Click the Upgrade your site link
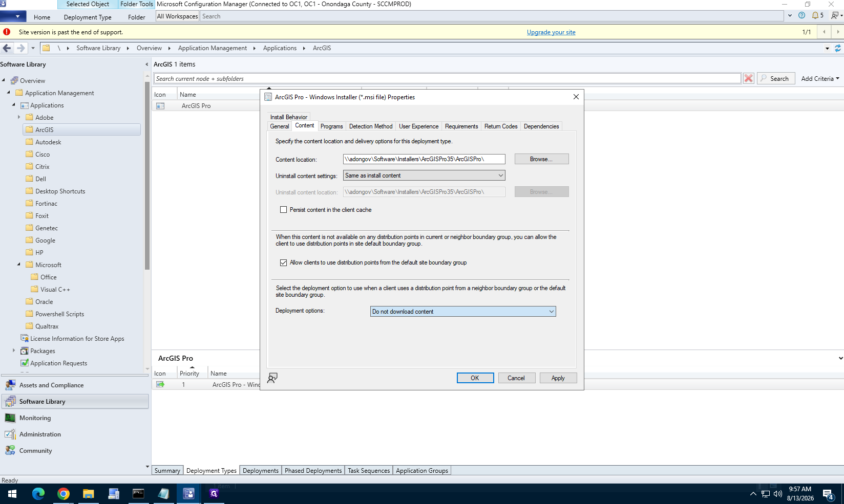Viewport: 844px width, 504px height. (551, 32)
